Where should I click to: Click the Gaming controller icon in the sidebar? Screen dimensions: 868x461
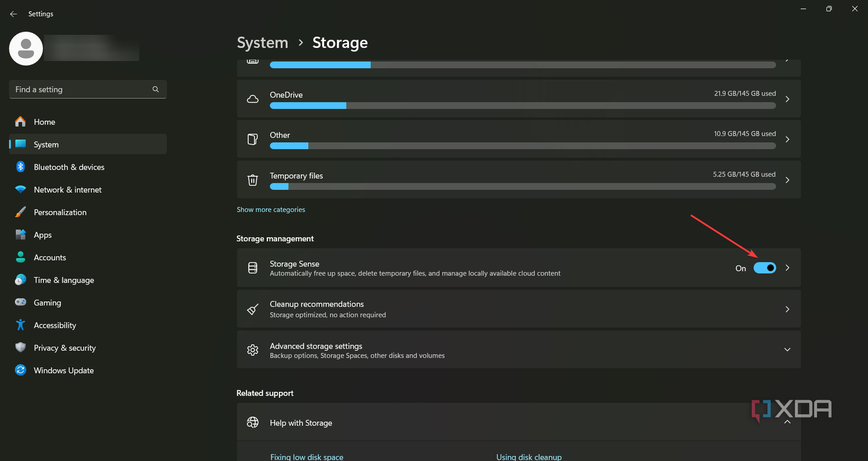(20, 303)
